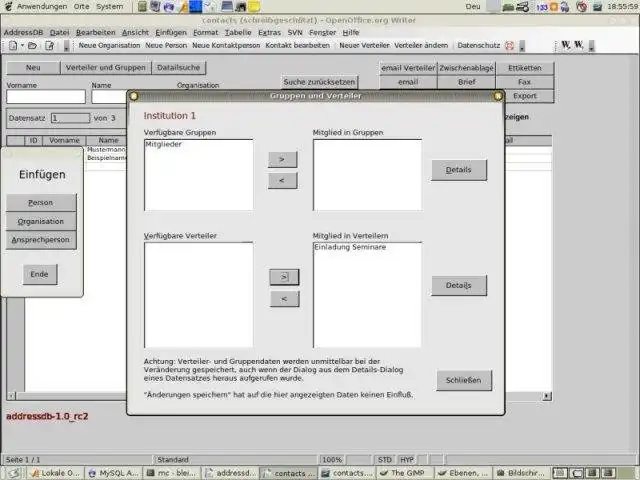This screenshot has width=640, height=480.
Task: Select Einladung Seminare in Verteilern list
Action: pyautogui.click(x=350, y=247)
